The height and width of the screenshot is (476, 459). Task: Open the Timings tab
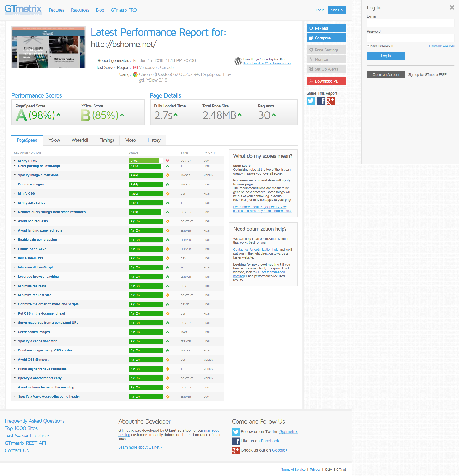coord(107,140)
